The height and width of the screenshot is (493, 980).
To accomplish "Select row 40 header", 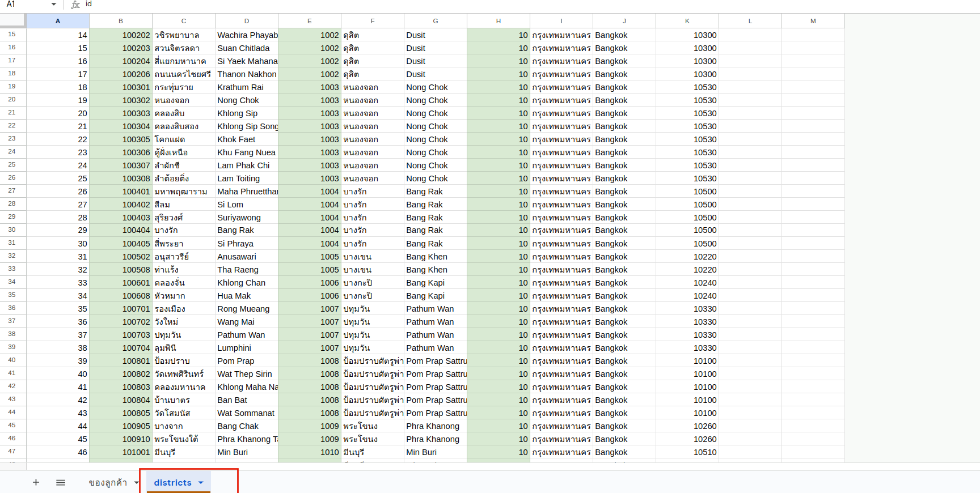I will [12, 360].
